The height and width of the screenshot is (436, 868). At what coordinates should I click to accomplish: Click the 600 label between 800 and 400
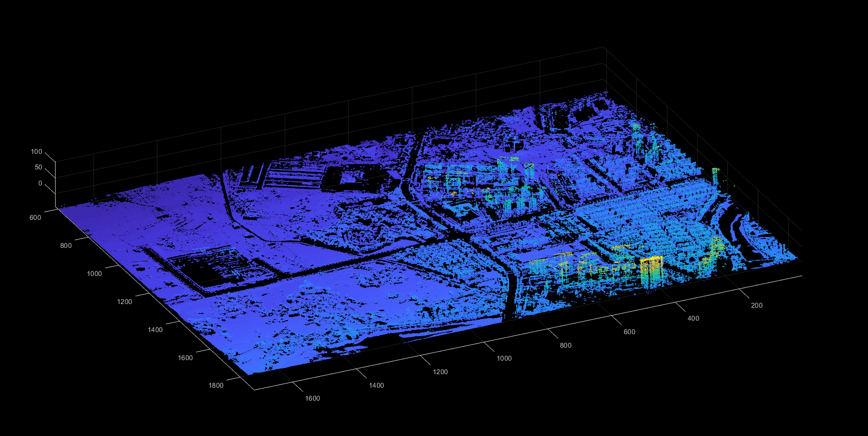point(629,332)
